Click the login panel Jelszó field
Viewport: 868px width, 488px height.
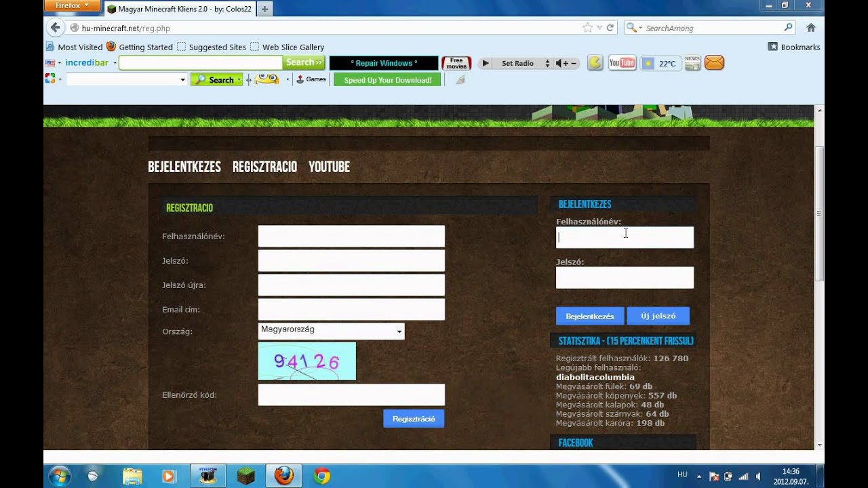point(625,278)
